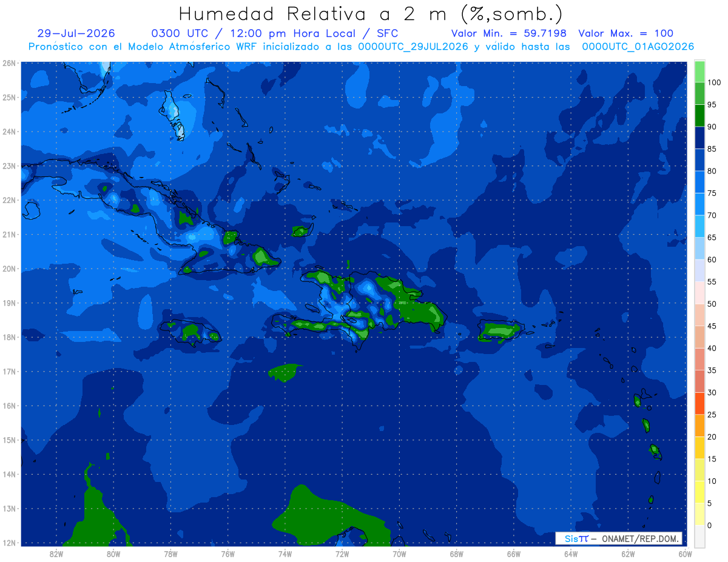Click the legend value "5"
Viewport: 728px width, 562px height.
point(710,503)
